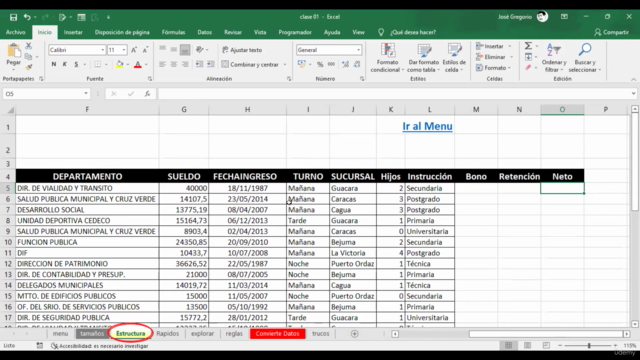Expand the formula bar

(633, 94)
